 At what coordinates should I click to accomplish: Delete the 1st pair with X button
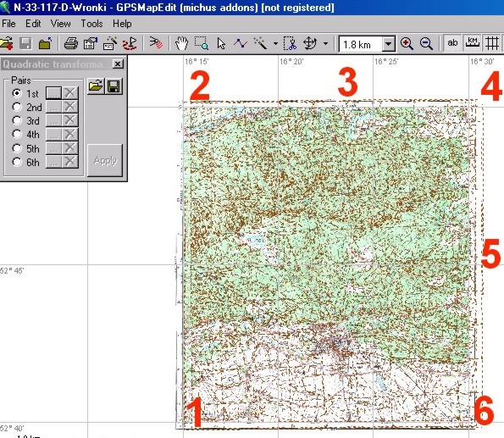[x=70, y=93]
